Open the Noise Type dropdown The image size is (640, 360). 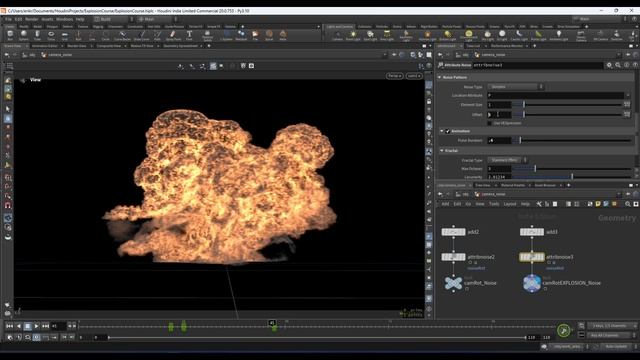coord(516,87)
